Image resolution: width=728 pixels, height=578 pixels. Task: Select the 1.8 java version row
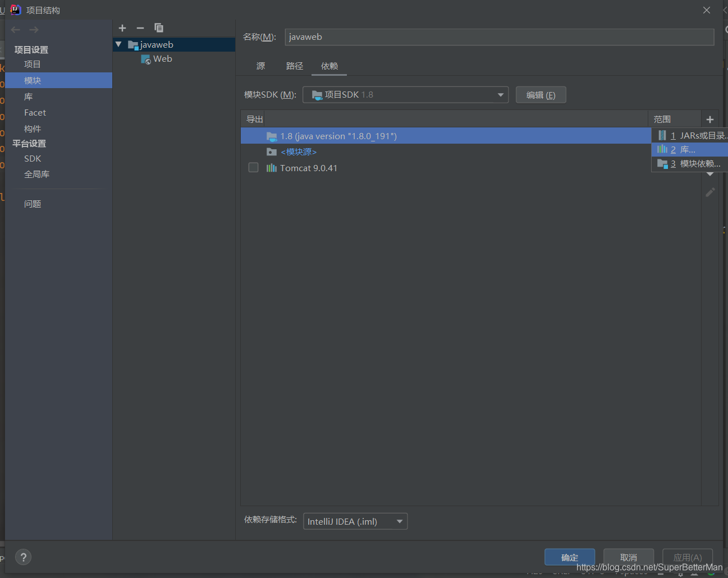[446, 136]
